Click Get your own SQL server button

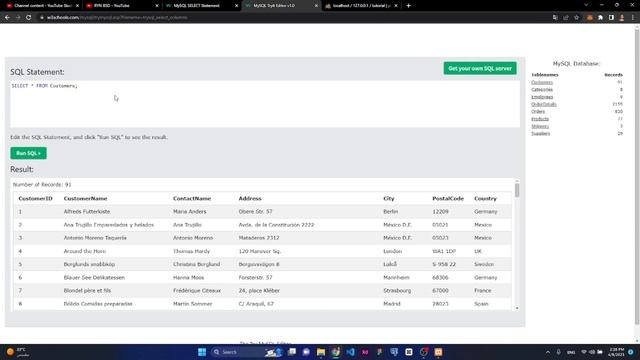[x=480, y=68]
